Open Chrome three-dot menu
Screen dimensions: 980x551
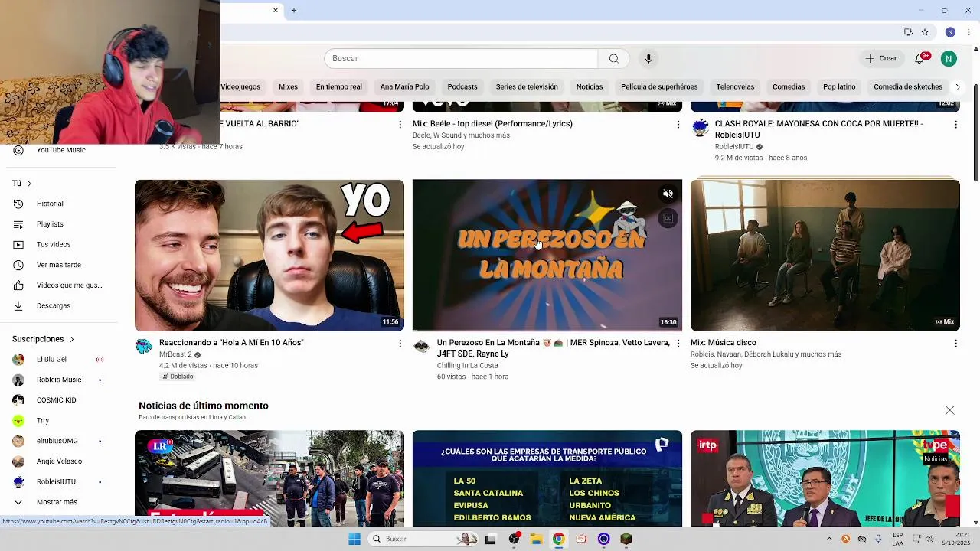pyautogui.click(x=969, y=32)
